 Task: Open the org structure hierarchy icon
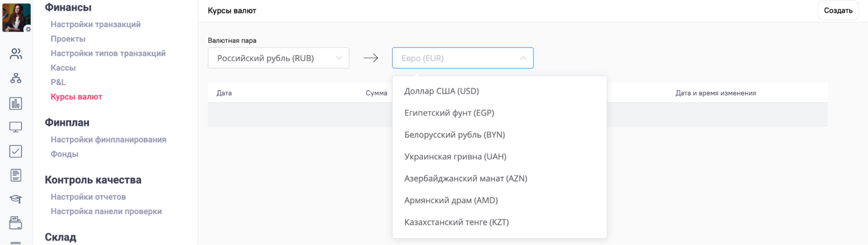click(x=16, y=78)
